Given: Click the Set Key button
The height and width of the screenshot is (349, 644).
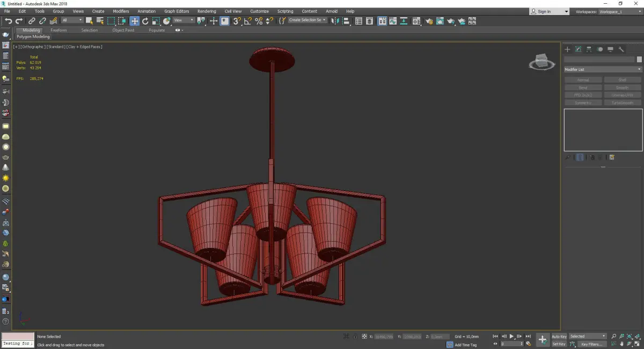Looking at the screenshot, I should coord(559,344).
